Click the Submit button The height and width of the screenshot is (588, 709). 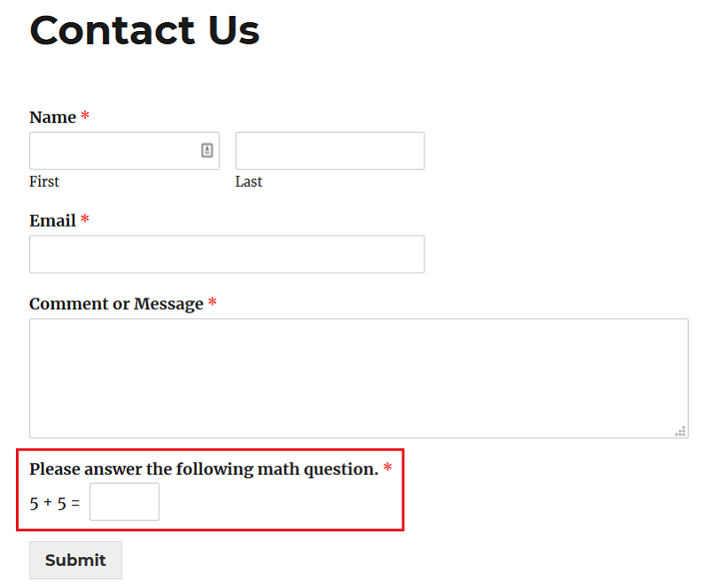point(75,560)
